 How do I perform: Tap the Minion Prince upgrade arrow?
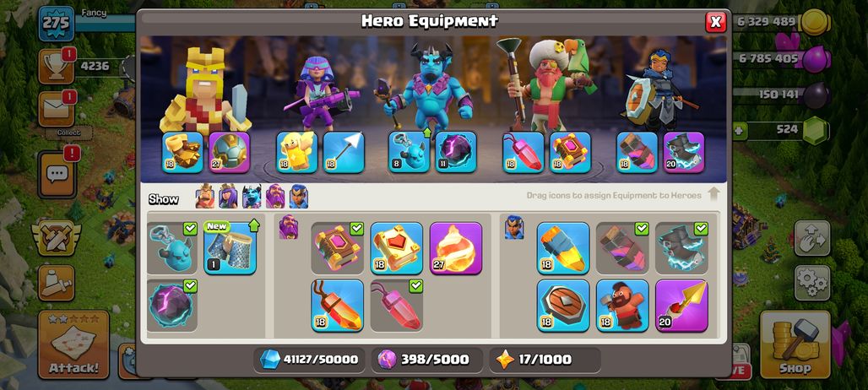click(426, 133)
